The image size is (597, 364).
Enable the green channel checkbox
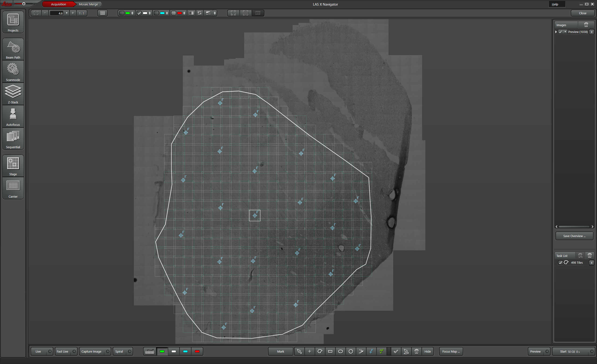pos(122,13)
